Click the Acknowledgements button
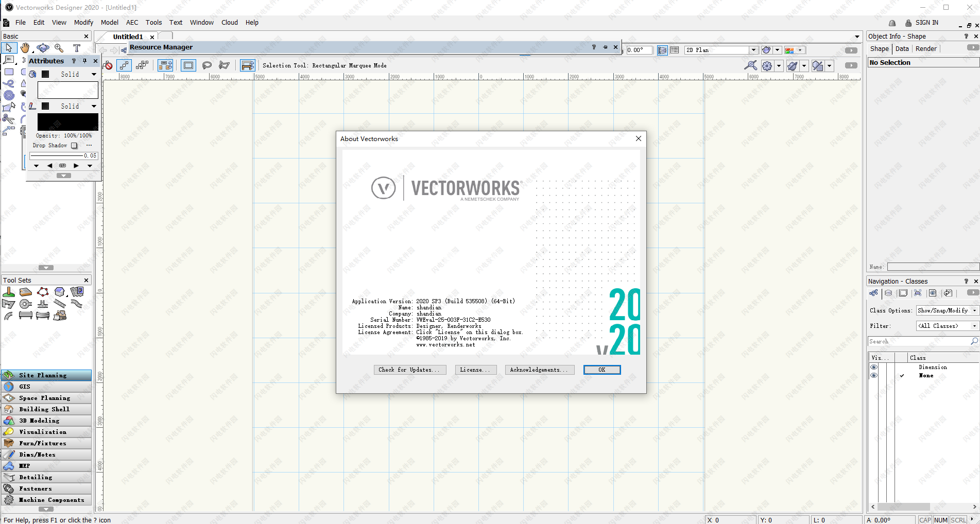Image resolution: width=980 pixels, height=524 pixels. [539, 370]
